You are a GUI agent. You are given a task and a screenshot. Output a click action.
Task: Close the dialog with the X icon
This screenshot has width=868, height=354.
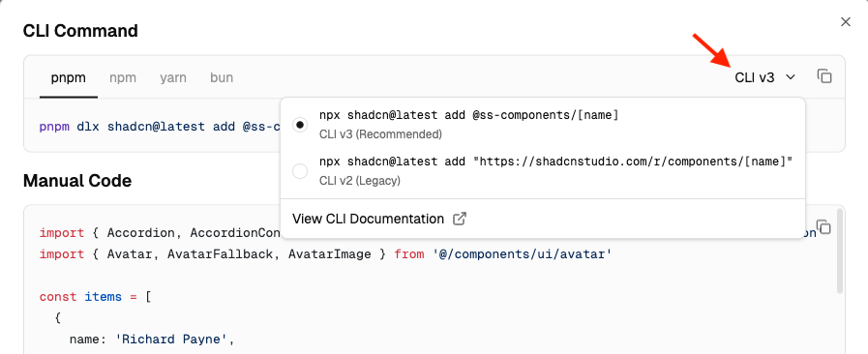pyautogui.click(x=846, y=22)
